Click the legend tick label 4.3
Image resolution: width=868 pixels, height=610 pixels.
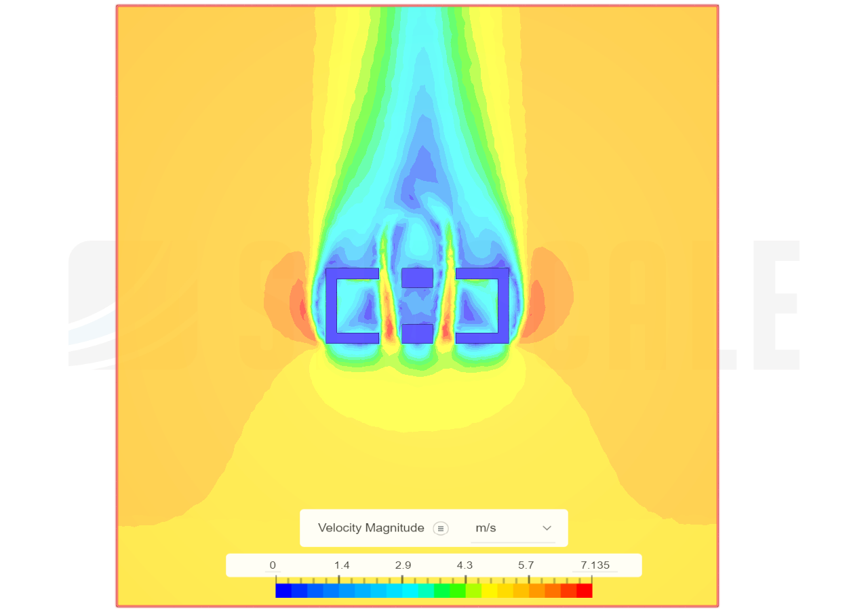(465, 565)
